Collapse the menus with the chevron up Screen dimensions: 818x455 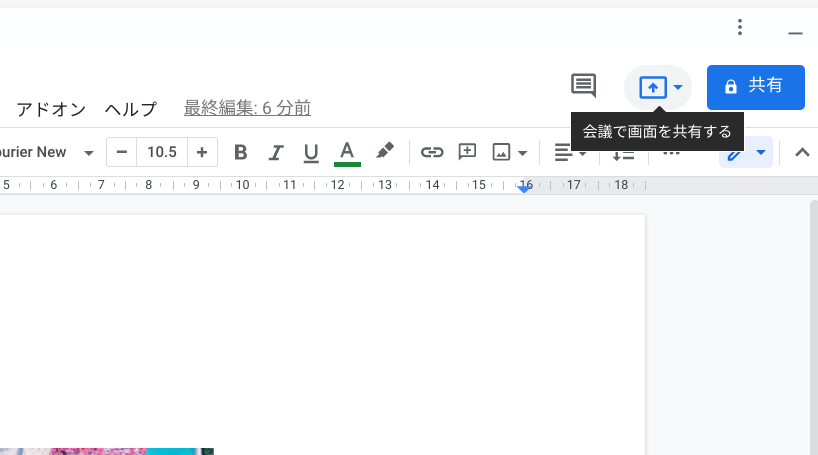coord(802,152)
